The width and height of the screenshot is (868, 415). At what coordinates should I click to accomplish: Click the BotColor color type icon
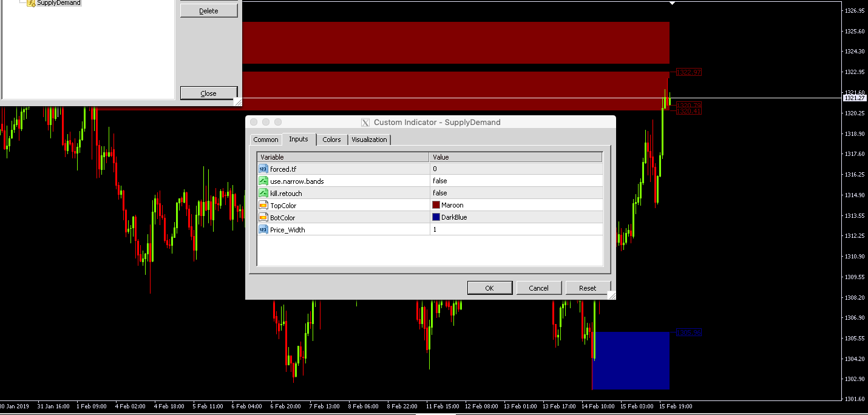263,217
